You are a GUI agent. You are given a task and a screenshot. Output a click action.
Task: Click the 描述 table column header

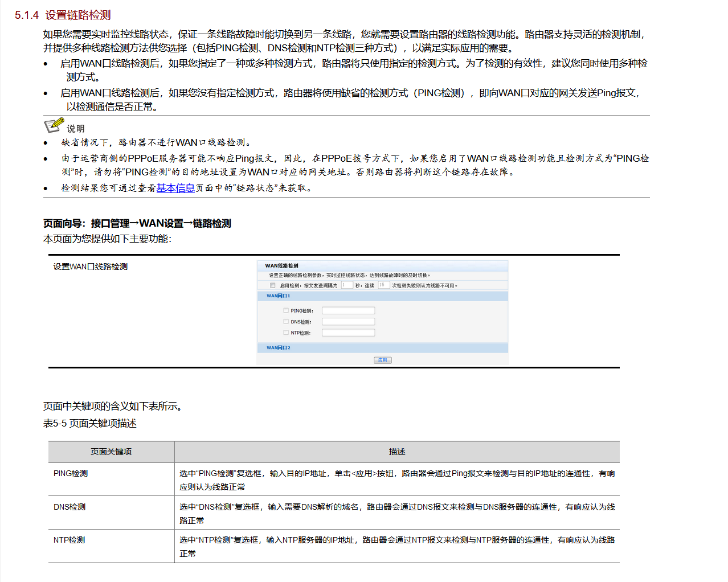(x=397, y=452)
